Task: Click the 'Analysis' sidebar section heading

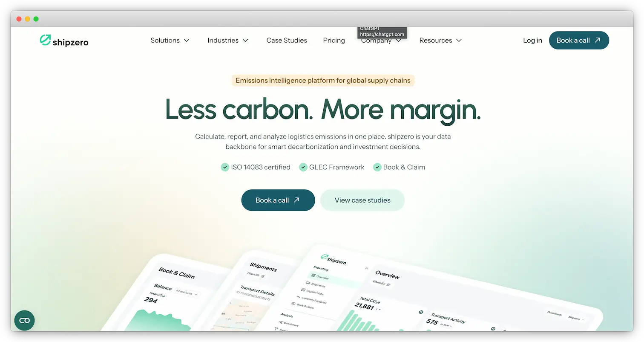Action: tap(287, 316)
